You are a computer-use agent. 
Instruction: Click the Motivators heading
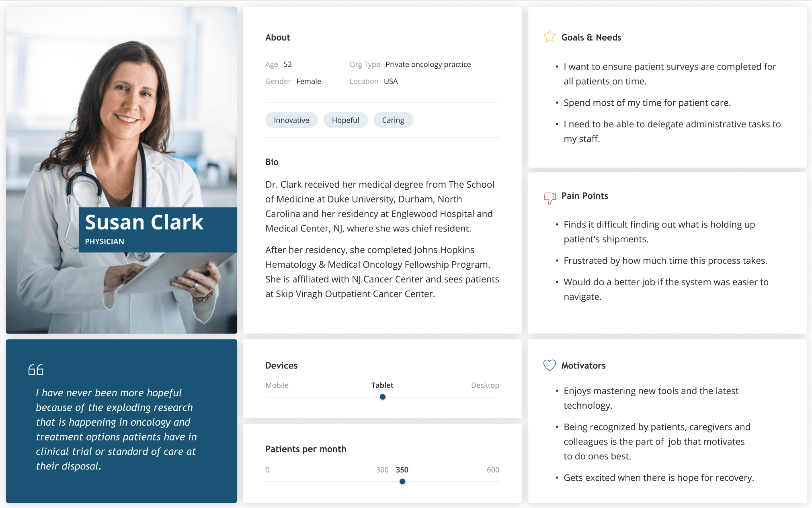[583, 365]
